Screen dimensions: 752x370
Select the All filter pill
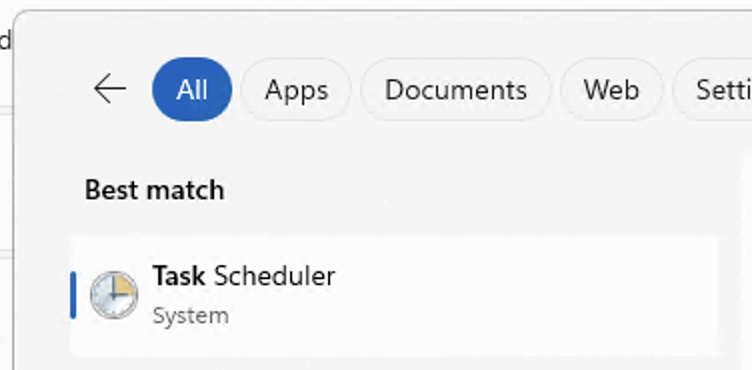tap(192, 89)
